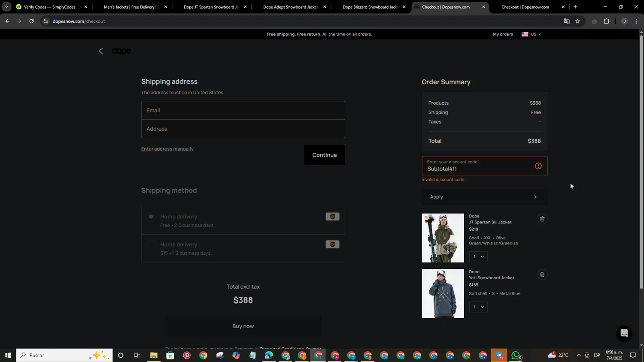Viewport: 644px width, 362px height.
Task: Open the browser Extensions puzzle icon
Action: tap(607, 21)
